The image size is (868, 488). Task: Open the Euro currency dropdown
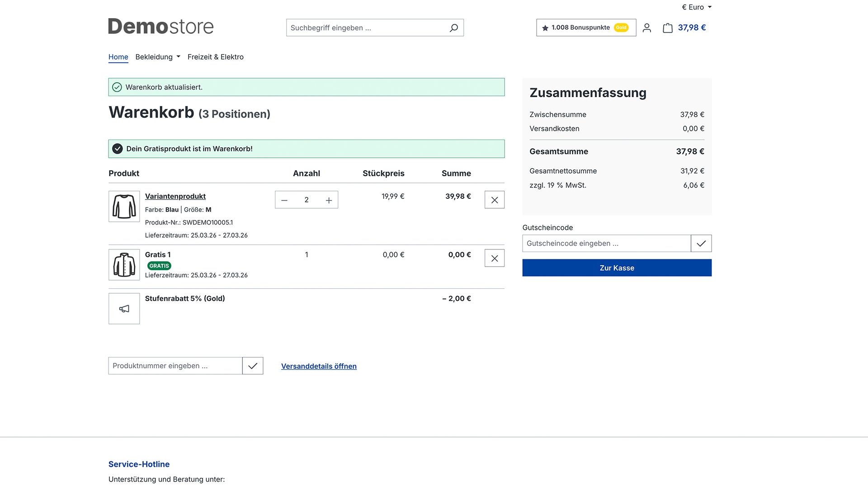pyautogui.click(x=697, y=7)
